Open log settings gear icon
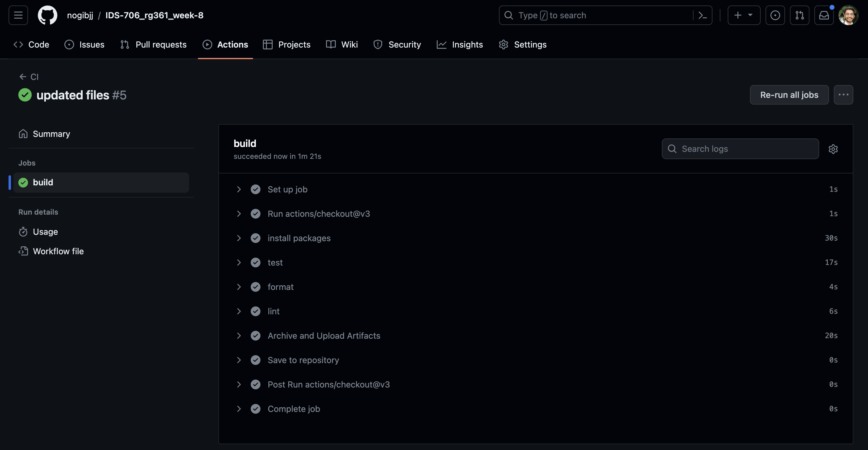 click(x=833, y=149)
